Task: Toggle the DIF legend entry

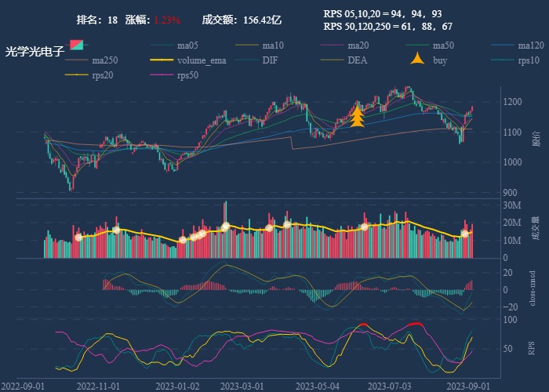Action: pyautogui.click(x=269, y=60)
